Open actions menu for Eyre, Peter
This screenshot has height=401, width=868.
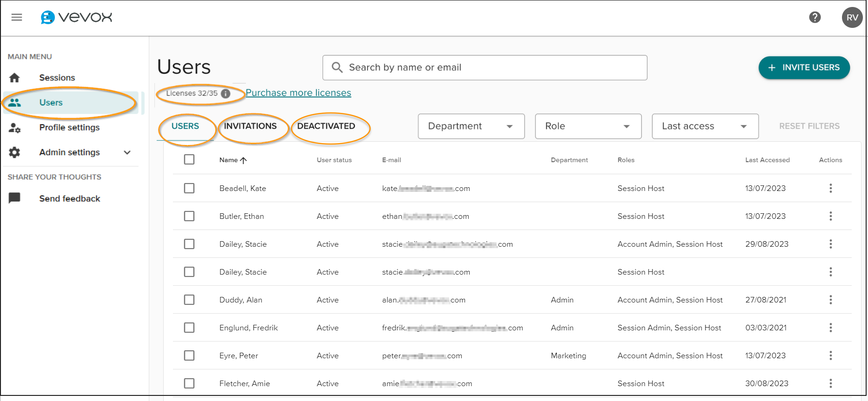coord(830,355)
